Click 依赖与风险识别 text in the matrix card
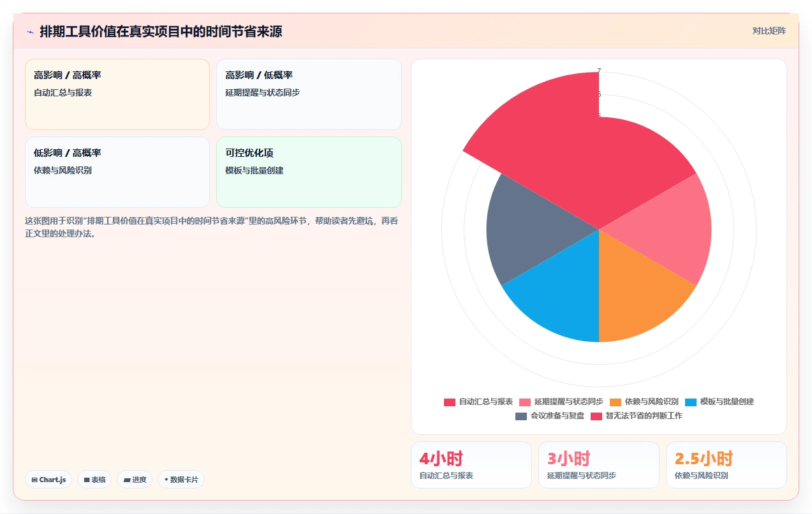 click(63, 170)
